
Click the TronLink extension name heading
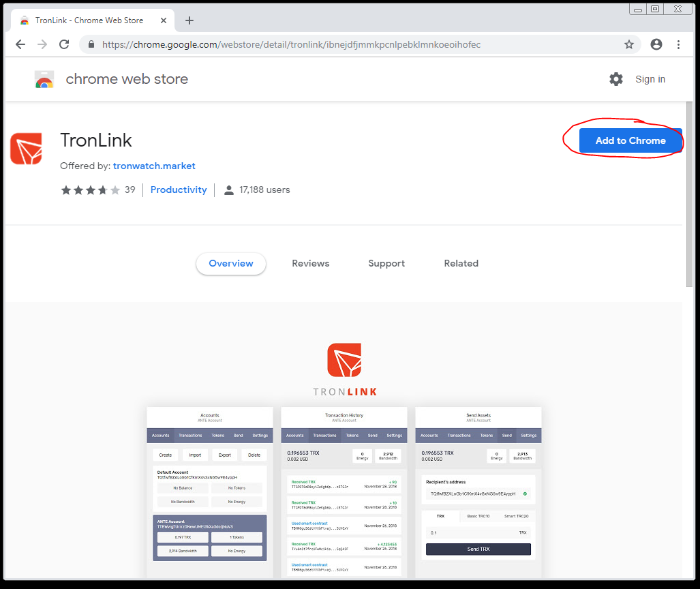click(x=96, y=140)
